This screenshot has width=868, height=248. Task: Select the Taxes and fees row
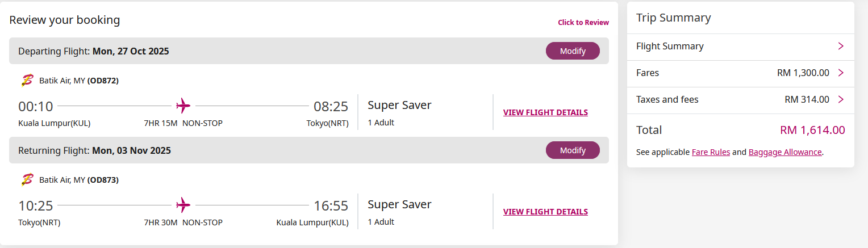(741, 100)
